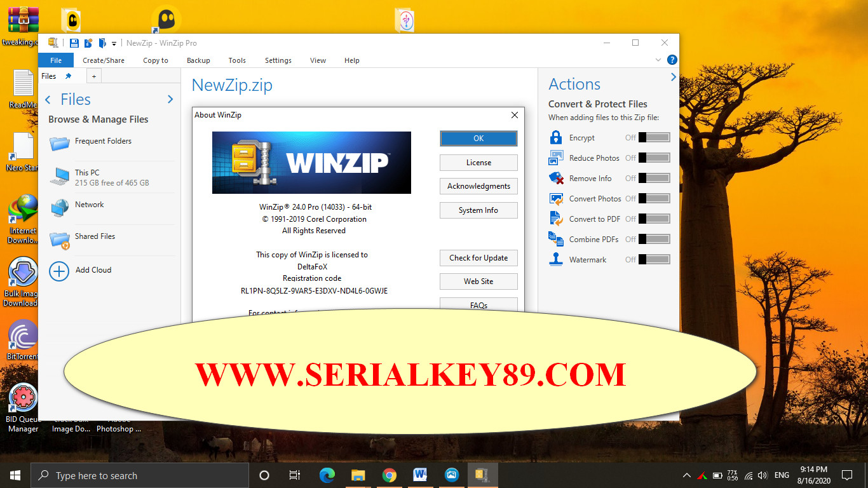
Task: Enable the Remove Info switch
Action: pyautogui.click(x=654, y=178)
